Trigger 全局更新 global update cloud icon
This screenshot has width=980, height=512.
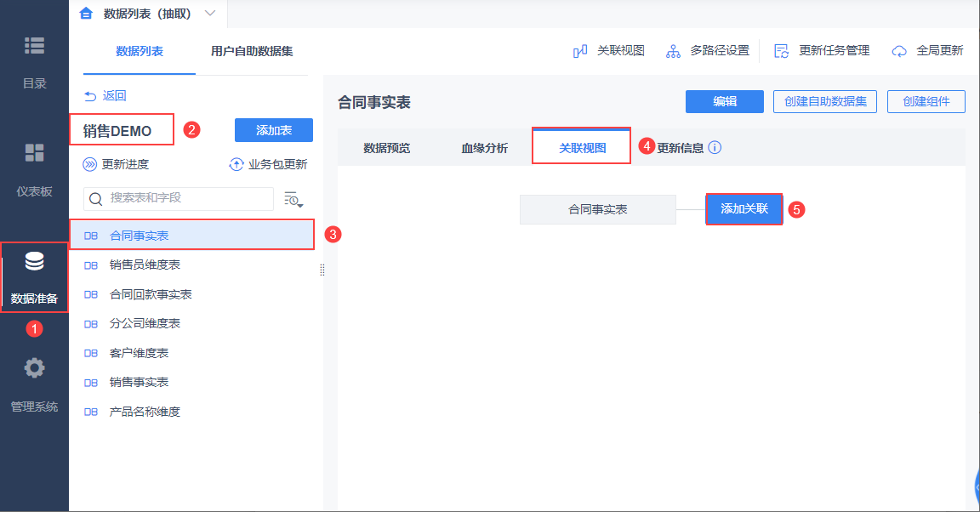899,51
